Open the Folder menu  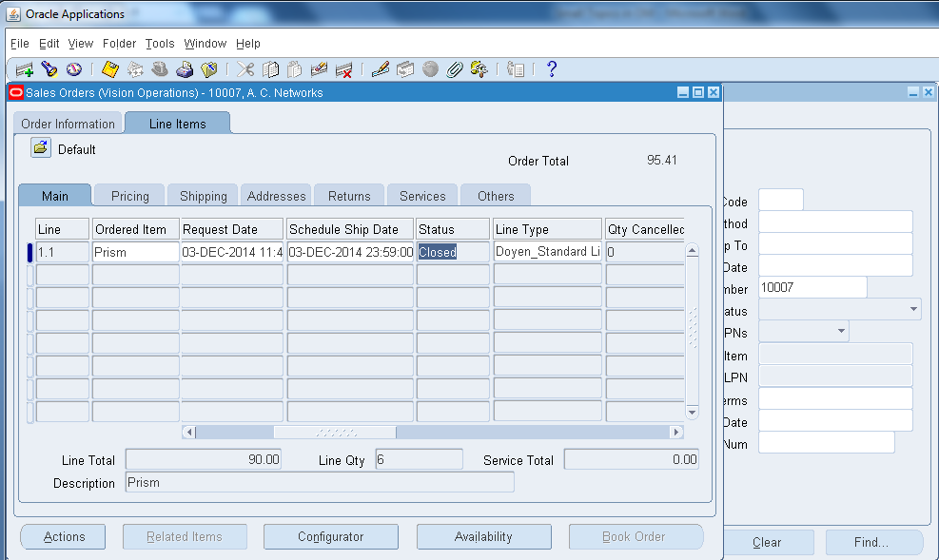[x=119, y=44]
